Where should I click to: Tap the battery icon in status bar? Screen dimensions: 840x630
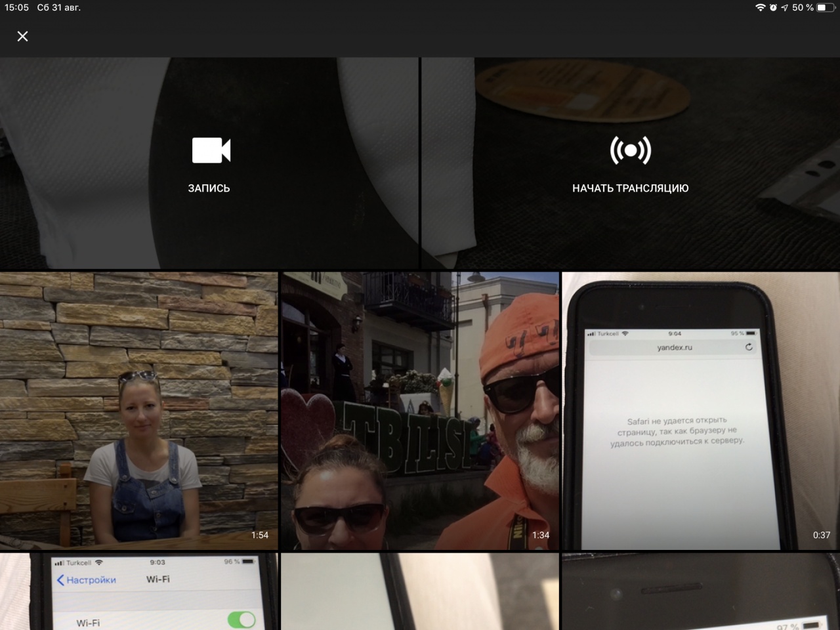[x=826, y=7]
